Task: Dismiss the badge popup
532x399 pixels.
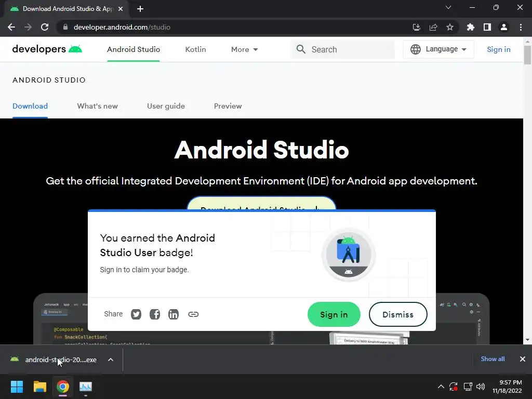Action: [x=398, y=314]
